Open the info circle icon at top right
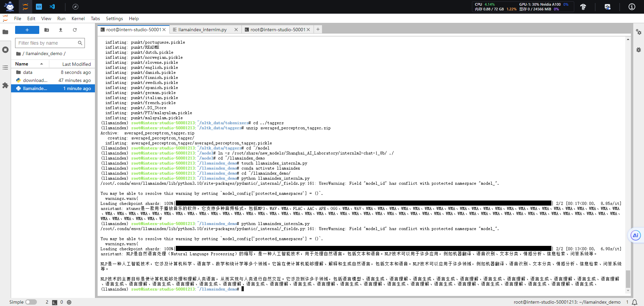 pyautogui.click(x=632, y=7)
